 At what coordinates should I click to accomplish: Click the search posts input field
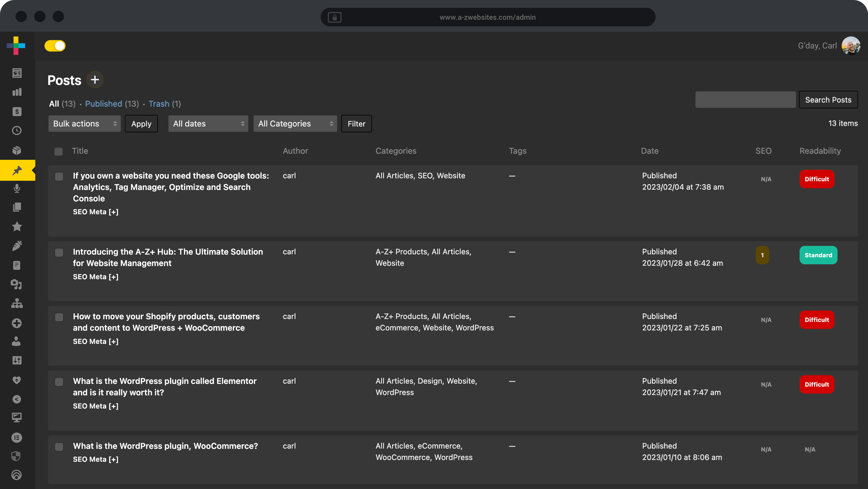pos(745,100)
